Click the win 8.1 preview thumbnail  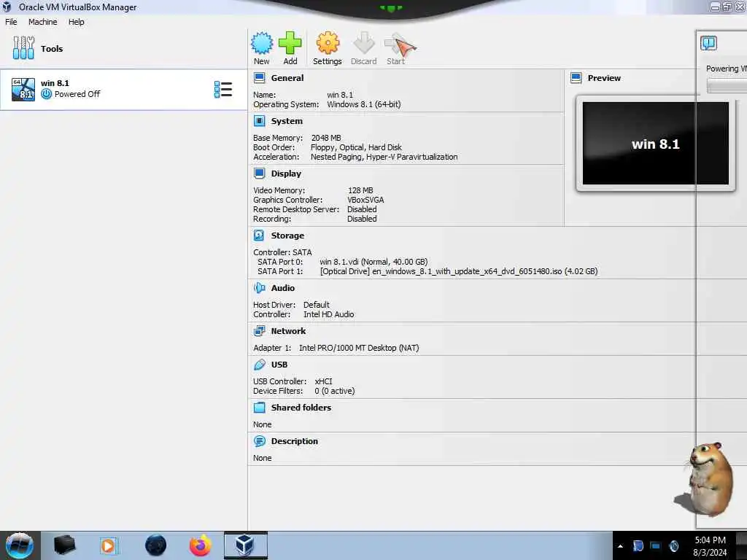656,144
